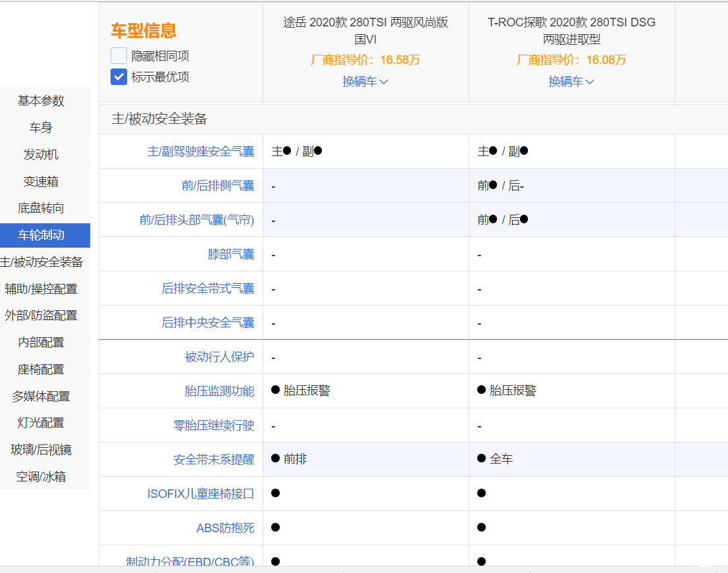This screenshot has height=573, width=728.
Task: Check the 隐藏相同项 checkbox
Action: click(x=118, y=56)
